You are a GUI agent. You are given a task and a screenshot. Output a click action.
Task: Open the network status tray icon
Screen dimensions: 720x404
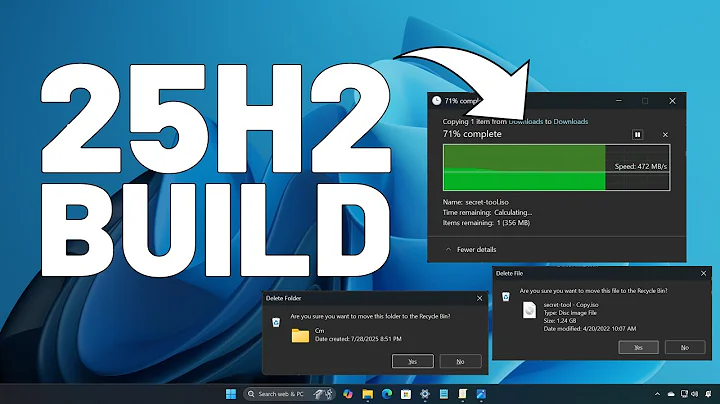tap(684, 394)
